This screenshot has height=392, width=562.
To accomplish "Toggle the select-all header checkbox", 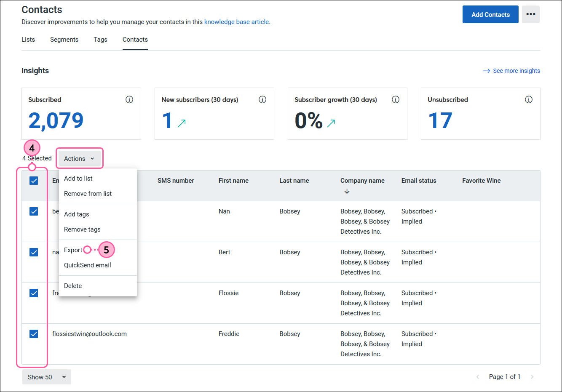I will [x=34, y=181].
